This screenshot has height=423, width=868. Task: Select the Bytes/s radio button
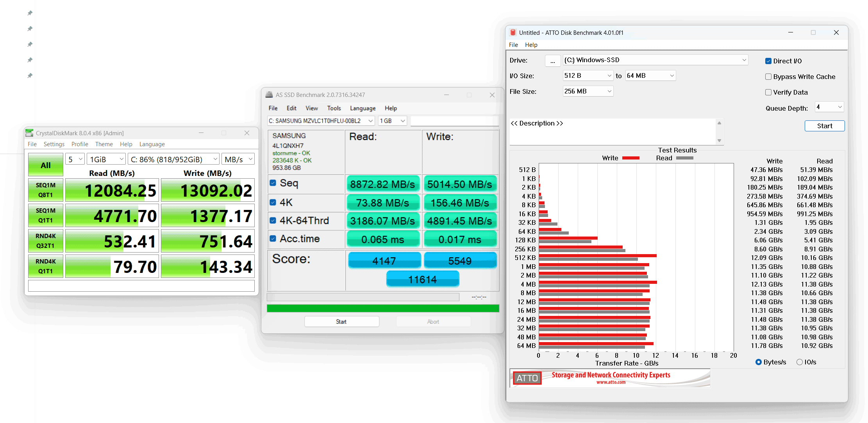[x=759, y=362]
